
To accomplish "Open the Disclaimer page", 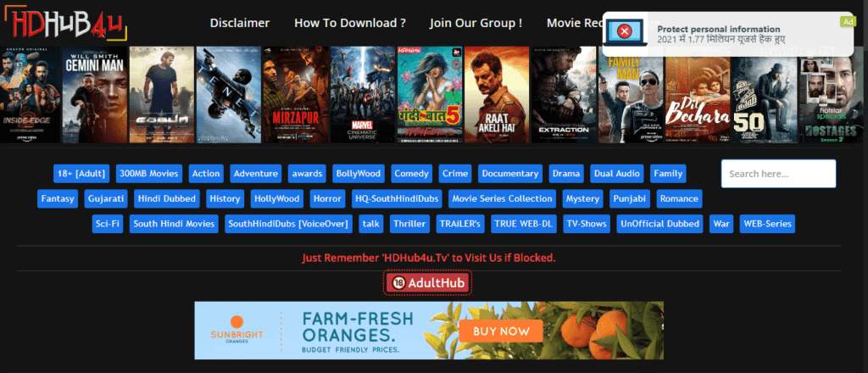I will [240, 23].
